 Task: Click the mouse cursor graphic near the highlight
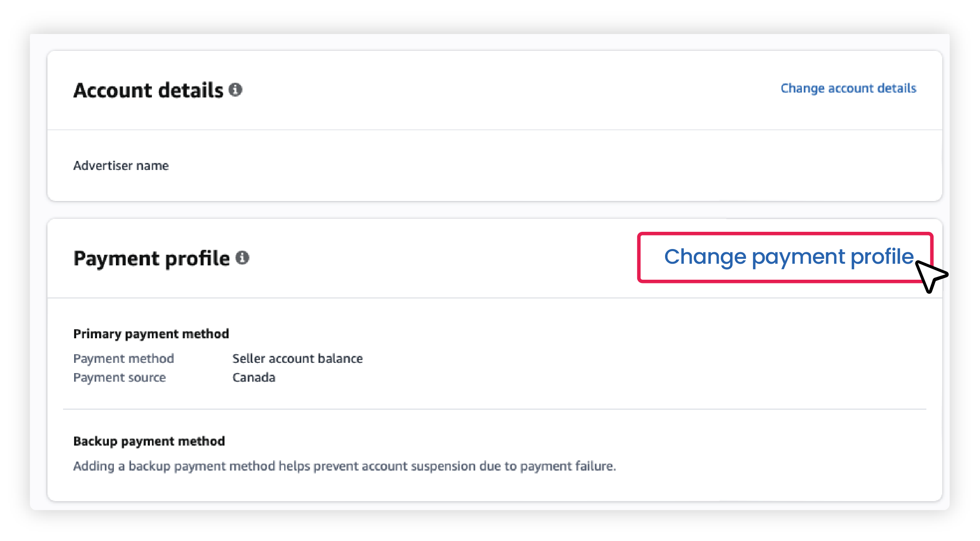[930, 276]
